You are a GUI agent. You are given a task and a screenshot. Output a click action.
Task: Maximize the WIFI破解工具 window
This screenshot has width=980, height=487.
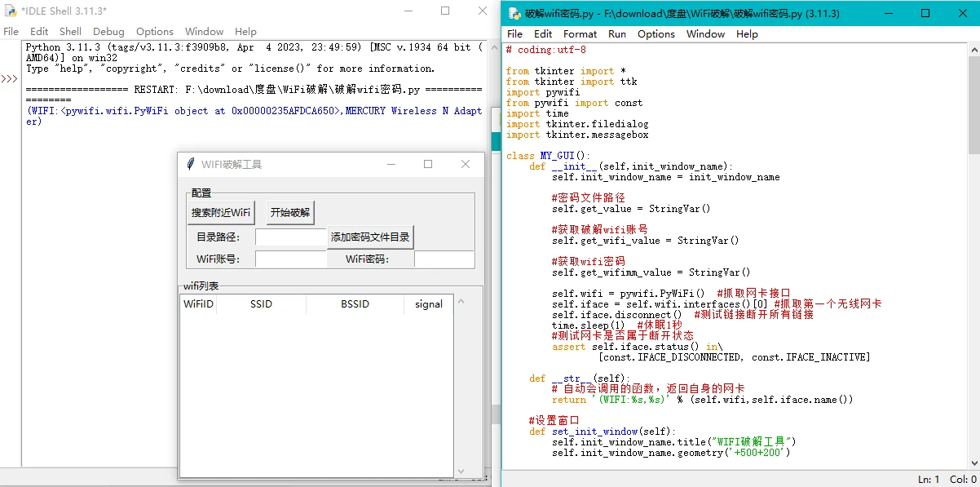pyautogui.click(x=428, y=164)
